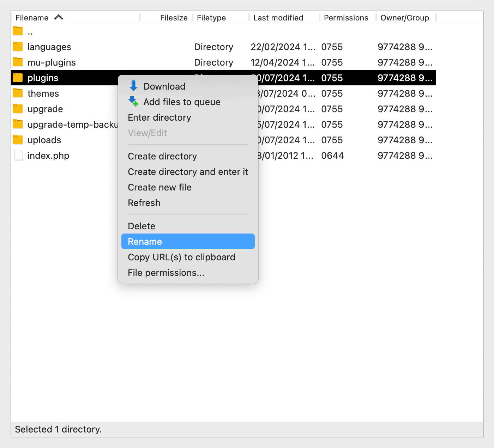494x448 pixels.
Task: Click the owner value in uploads row
Action: tap(405, 140)
